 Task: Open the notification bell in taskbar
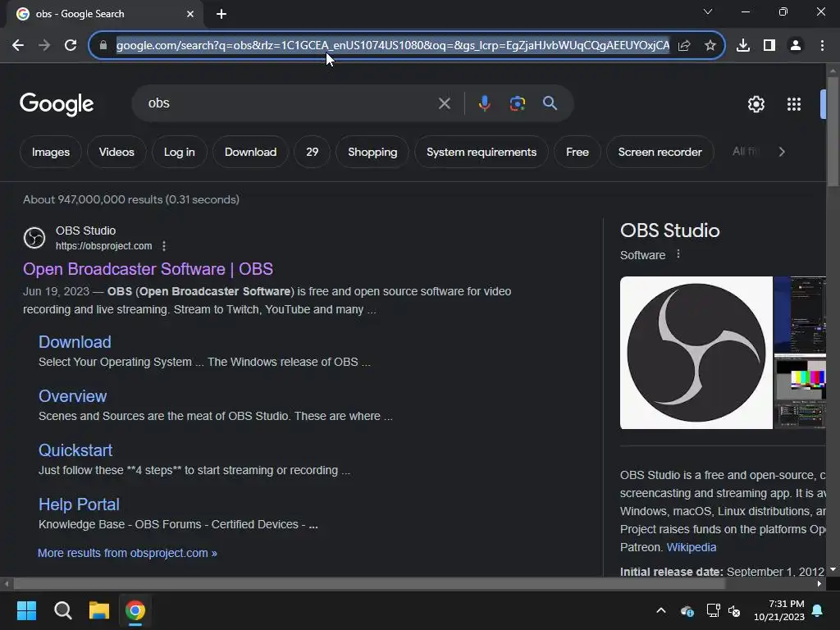(818, 610)
